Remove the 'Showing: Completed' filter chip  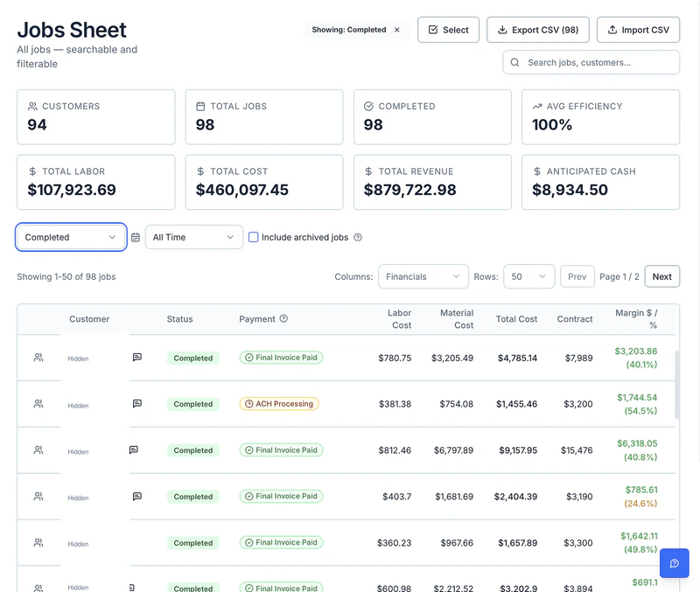pyautogui.click(x=397, y=30)
